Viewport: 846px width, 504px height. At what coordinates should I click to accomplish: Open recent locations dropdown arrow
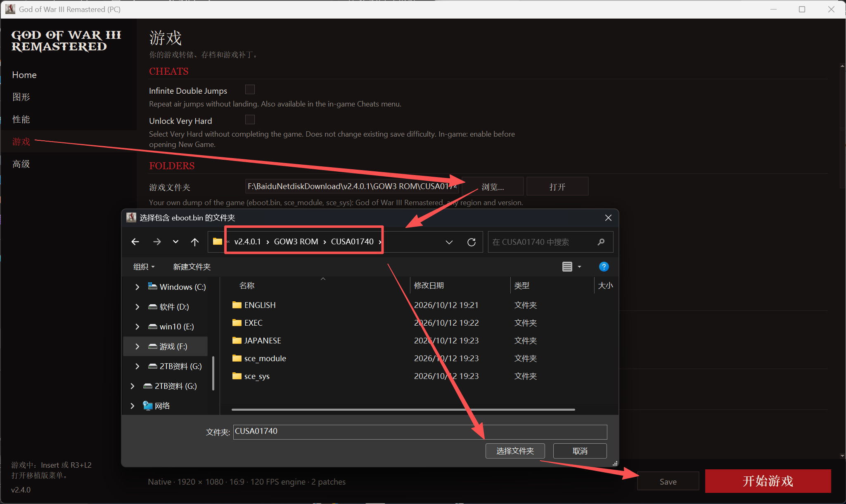(175, 242)
